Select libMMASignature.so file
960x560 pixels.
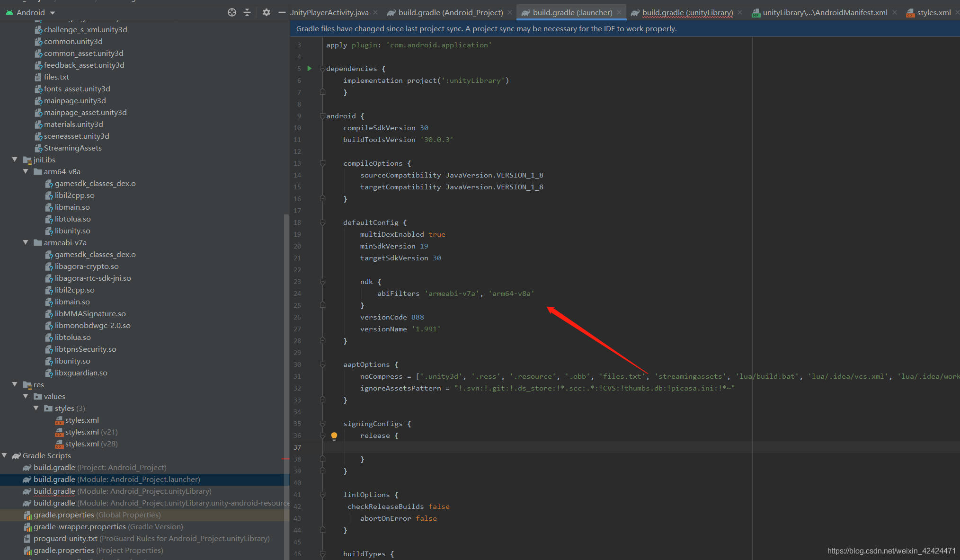point(90,314)
